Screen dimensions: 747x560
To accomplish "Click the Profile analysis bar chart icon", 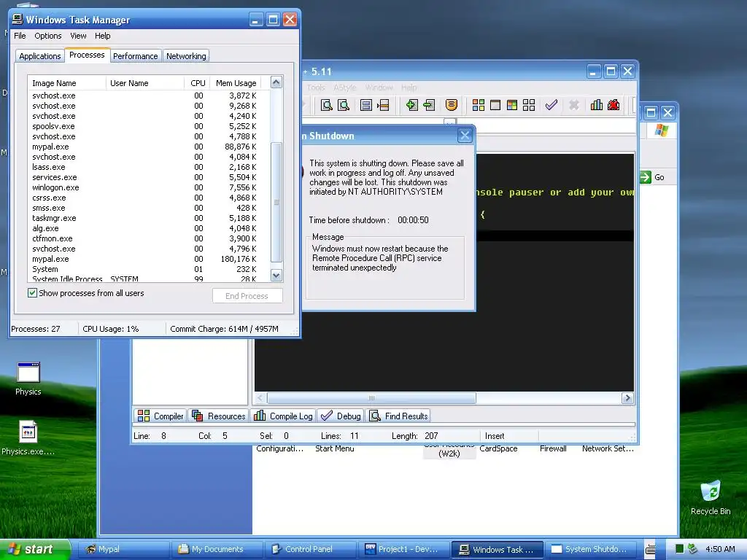I will tap(597, 105).
